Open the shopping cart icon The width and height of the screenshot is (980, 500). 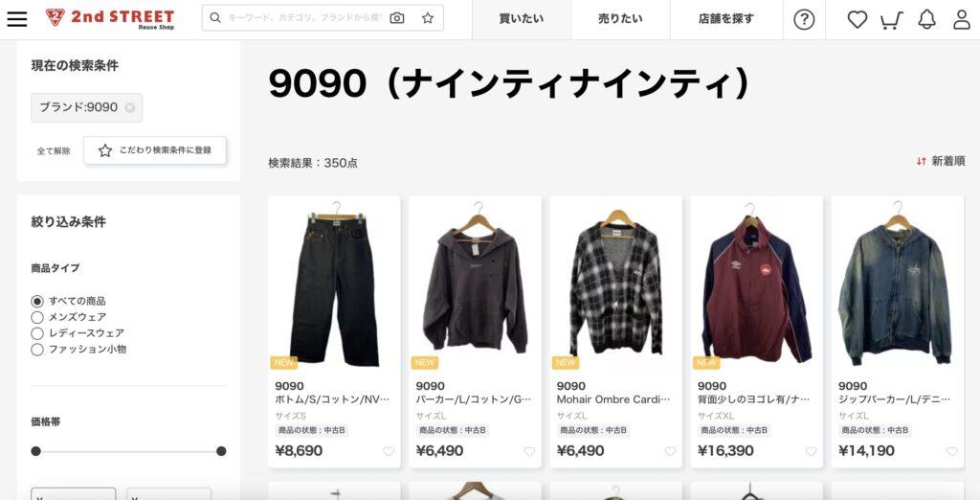[892, 20]
